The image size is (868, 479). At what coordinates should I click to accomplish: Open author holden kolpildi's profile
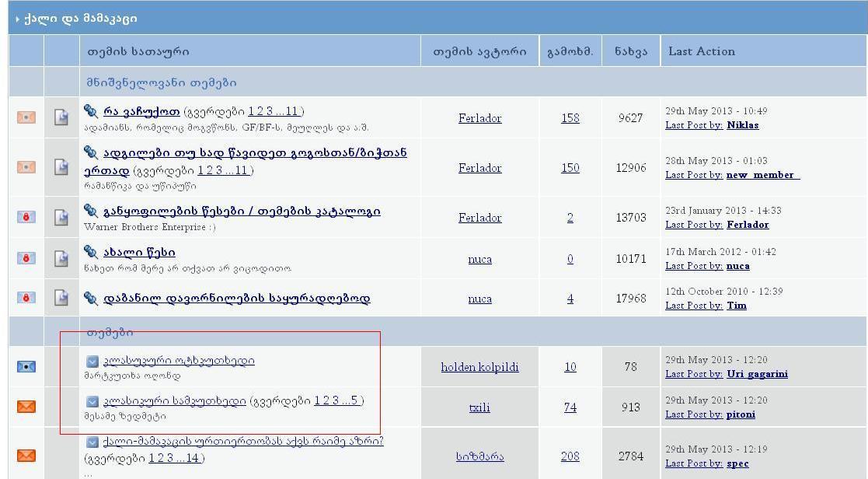coord(480,366)
